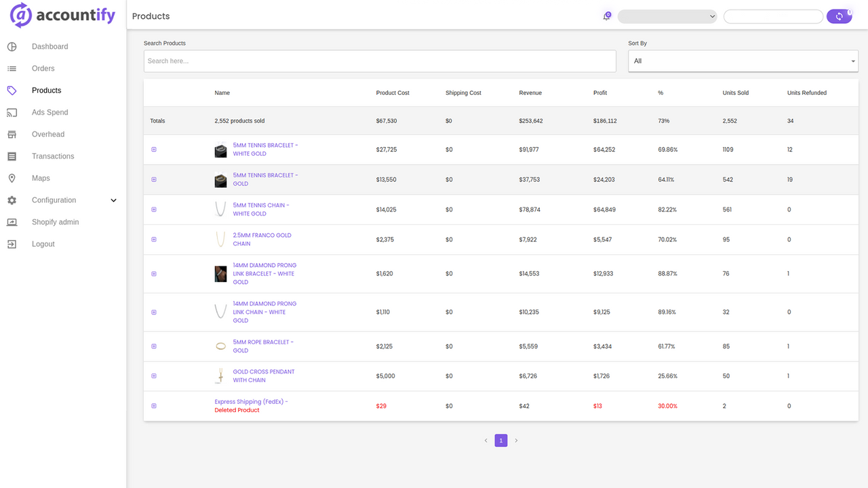Click the Configuration gear icon

tap(12, 200)
